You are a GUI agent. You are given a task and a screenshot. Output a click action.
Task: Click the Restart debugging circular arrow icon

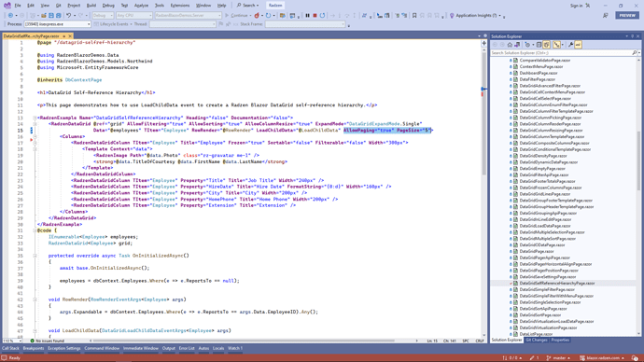pos(322,16)
